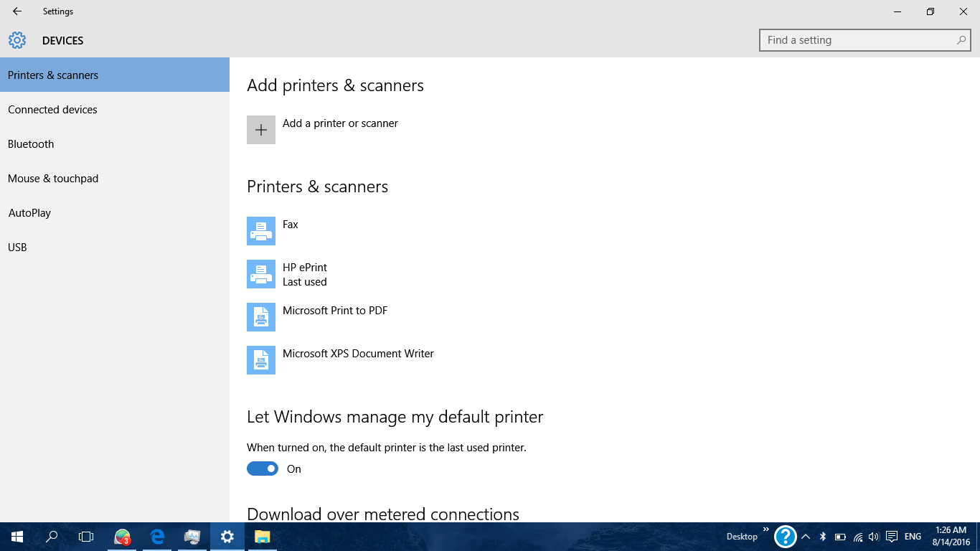Viewport: 980px width, 551px height.
Task: Restore down the Settings window
Action: [x=930, y=11]
